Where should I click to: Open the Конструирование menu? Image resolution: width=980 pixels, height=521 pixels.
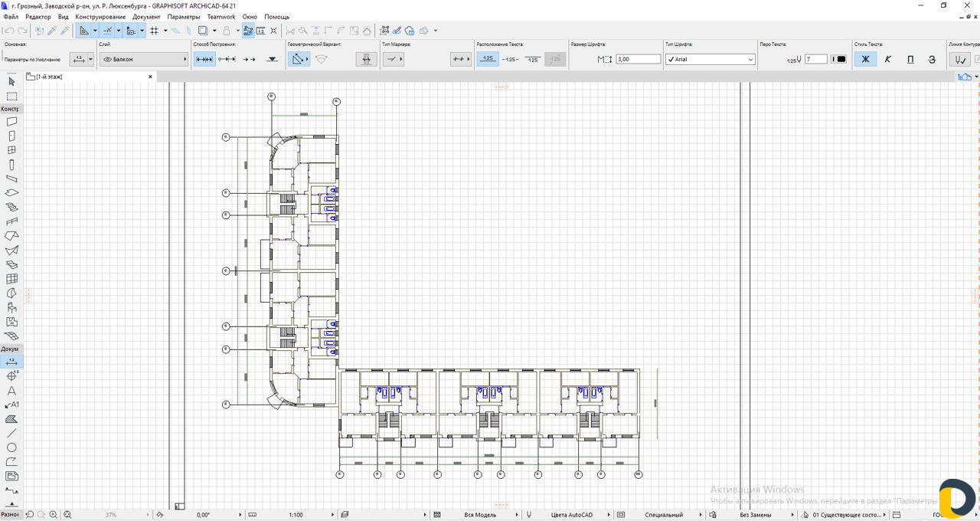(x=100, y=16)
